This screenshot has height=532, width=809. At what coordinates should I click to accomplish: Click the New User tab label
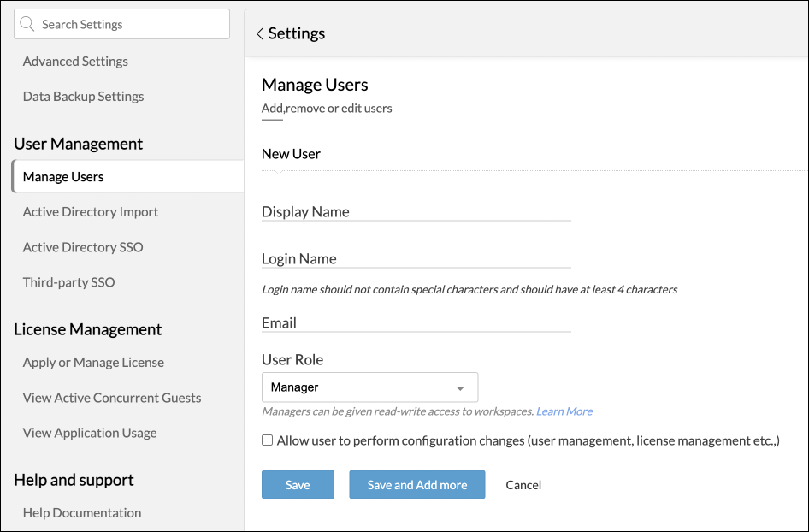(291, 154)
